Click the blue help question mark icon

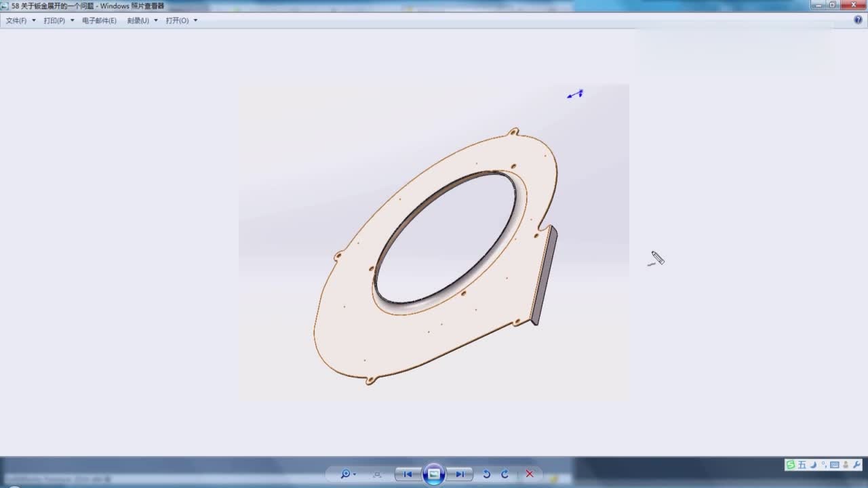[858, 20]
